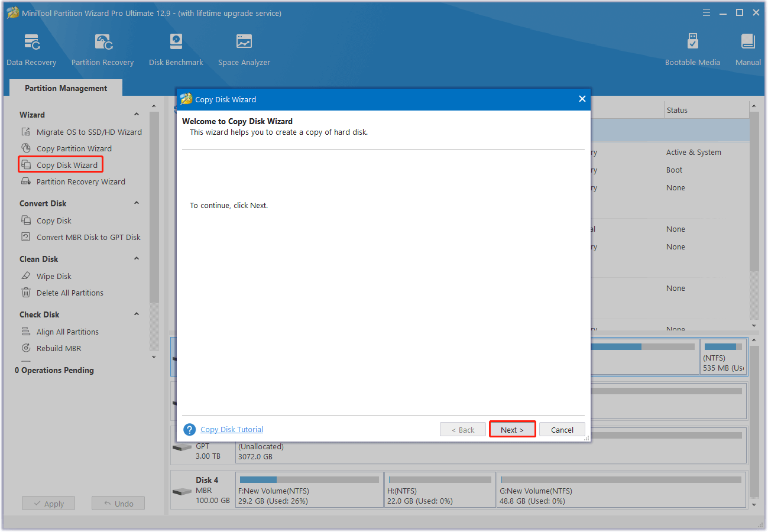The height and width of the screenshot is (532, 768).
Task: Collapse the Wizard section
Action: (137, 115)
